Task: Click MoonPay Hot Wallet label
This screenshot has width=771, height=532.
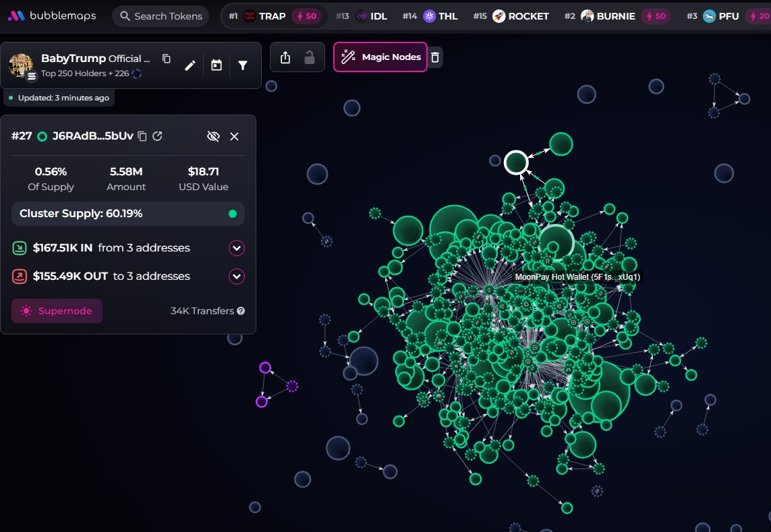Action: (577, 277)
